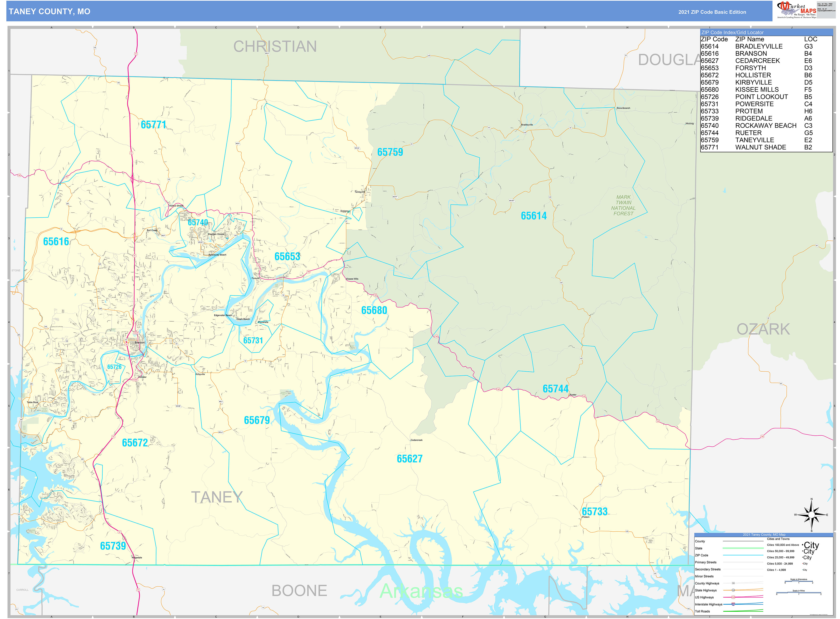Screen dimensions: 840x619
Task: Click the large 65627 label on the map
Action: click(409, 459)
